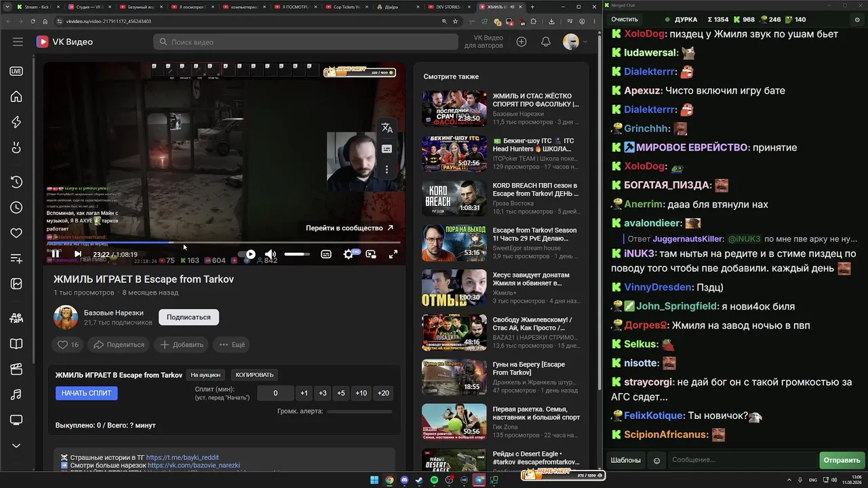
Task: Open the VK Video hamburger menu
Action: click(x=18, y=42)
